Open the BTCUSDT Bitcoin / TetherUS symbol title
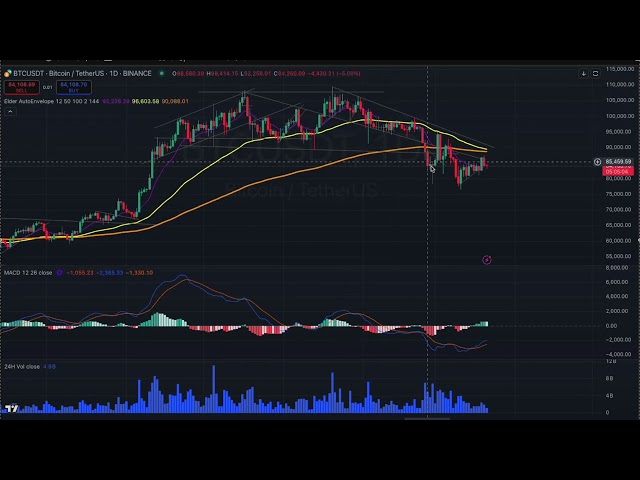Viewport: 640px width, 480px height. tap(82, 73)
